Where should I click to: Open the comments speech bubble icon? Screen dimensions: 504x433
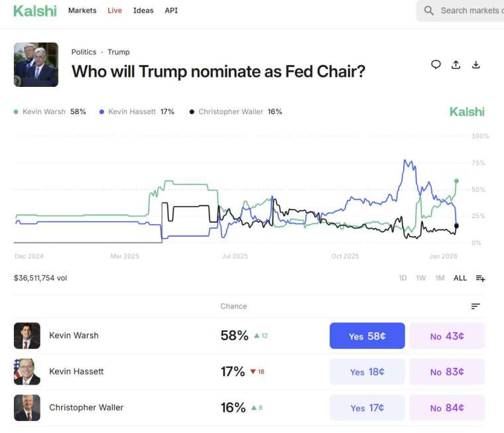[436, 64]
